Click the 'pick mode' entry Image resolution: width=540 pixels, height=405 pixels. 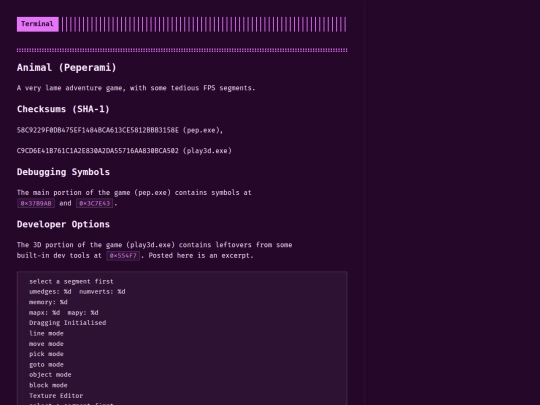pyautogui.click(x=46, y=354)
